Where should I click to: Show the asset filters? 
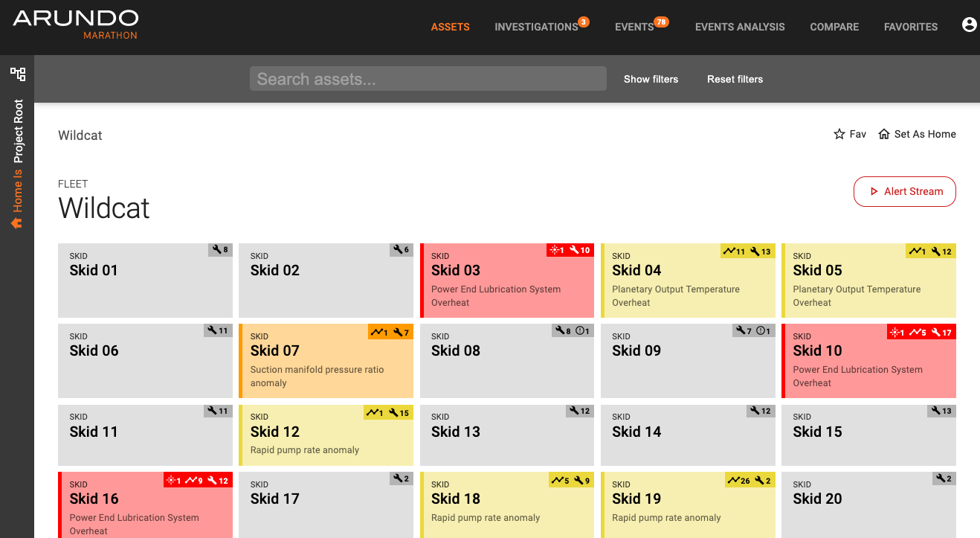[651, 79]
